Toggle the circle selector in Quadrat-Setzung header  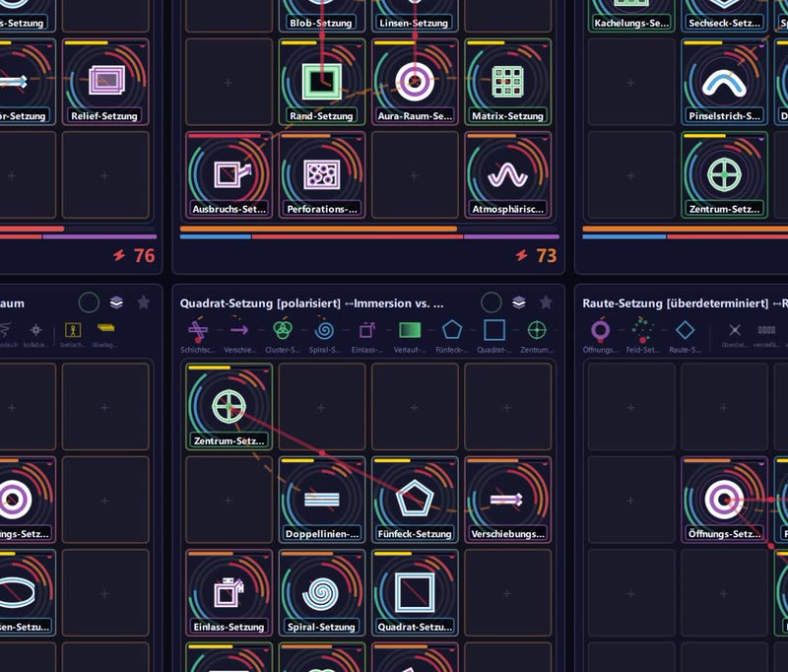tap(491, 302)
